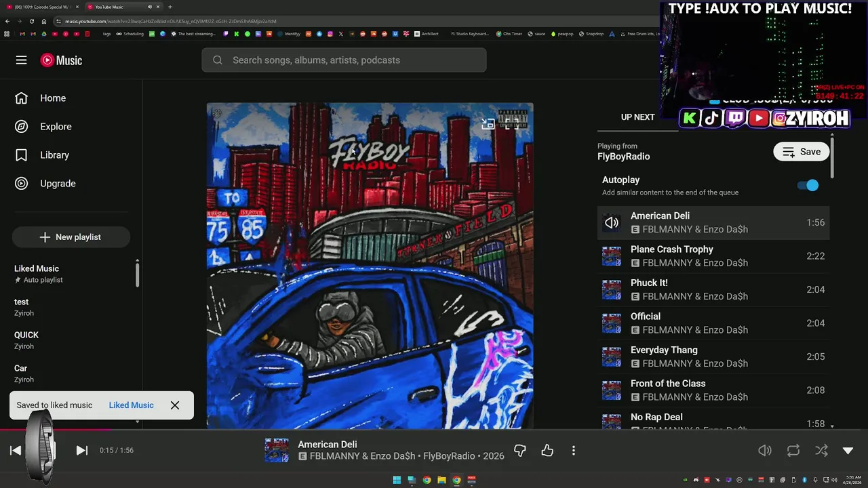Play Everyday Thang from queue
The height and width of the screenshot is (488, 868).
[713, 357]
